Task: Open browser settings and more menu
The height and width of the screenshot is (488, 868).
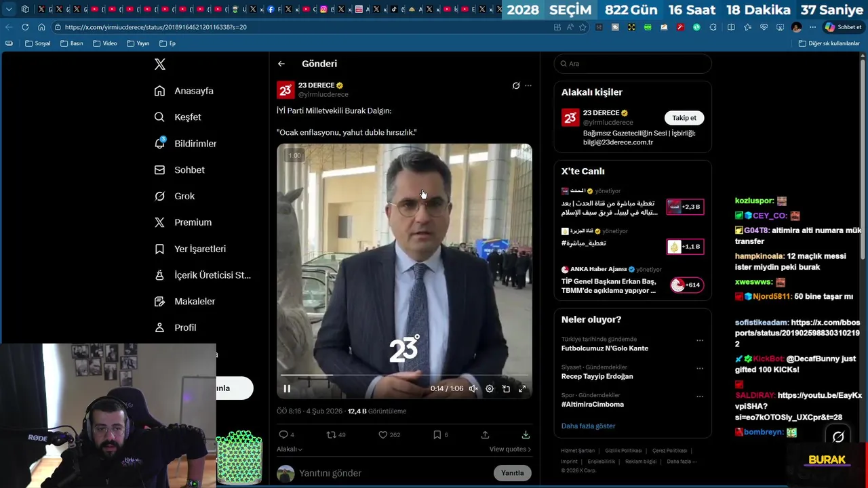Action: [813, 27]
